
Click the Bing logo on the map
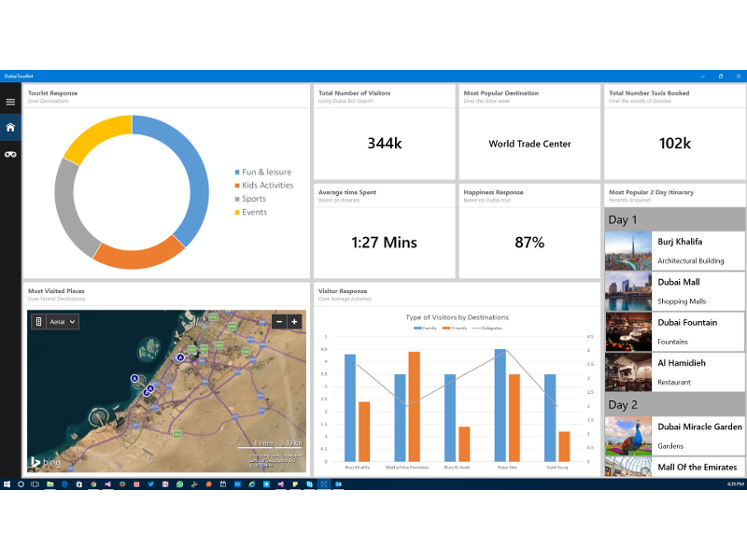46,463
